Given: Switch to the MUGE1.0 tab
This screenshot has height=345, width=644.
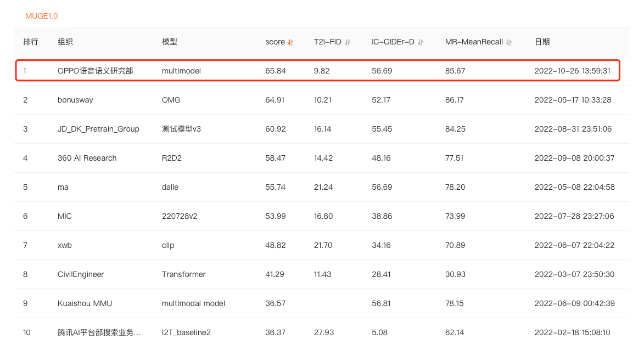Looking at the screenshot, I should [41, 16].
